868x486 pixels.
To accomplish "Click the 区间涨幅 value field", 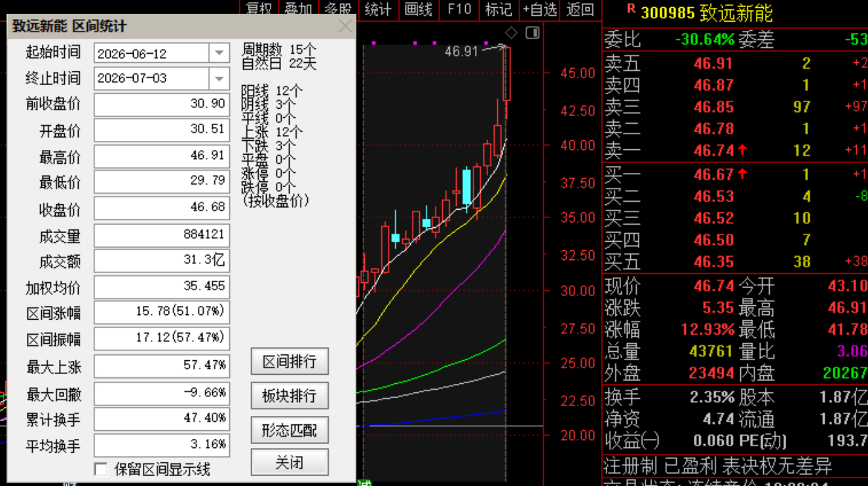I will pos(162,312).
